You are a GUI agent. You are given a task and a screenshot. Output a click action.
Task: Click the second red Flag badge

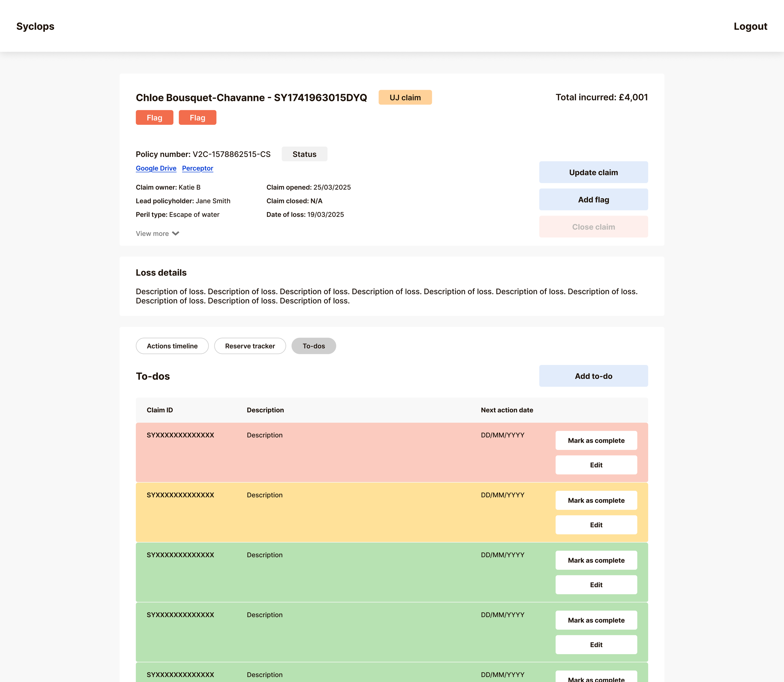coord(198,118)
